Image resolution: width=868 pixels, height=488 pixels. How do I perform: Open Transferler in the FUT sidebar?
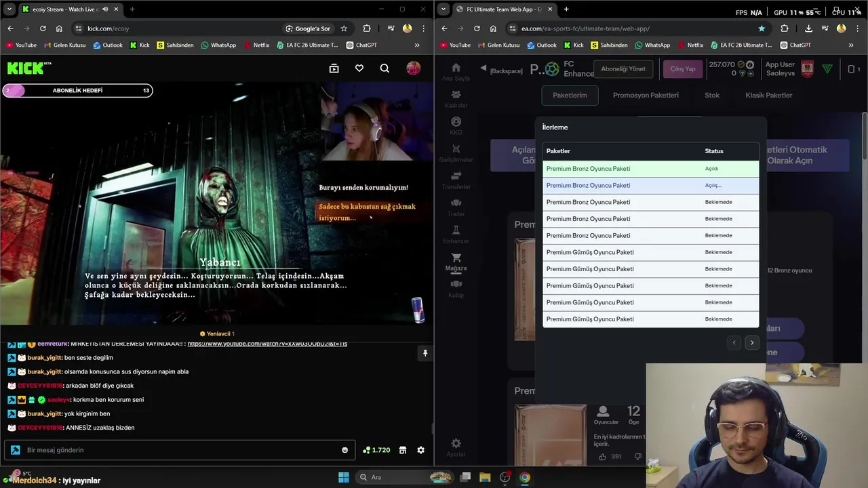click(456, 180)
